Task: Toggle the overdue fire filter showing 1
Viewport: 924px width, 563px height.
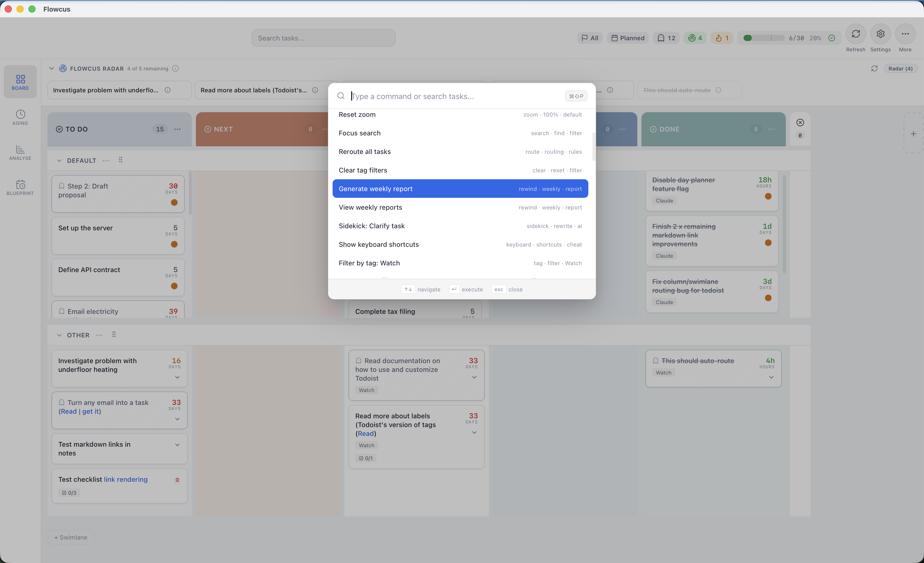Action: tap(722, 38)
